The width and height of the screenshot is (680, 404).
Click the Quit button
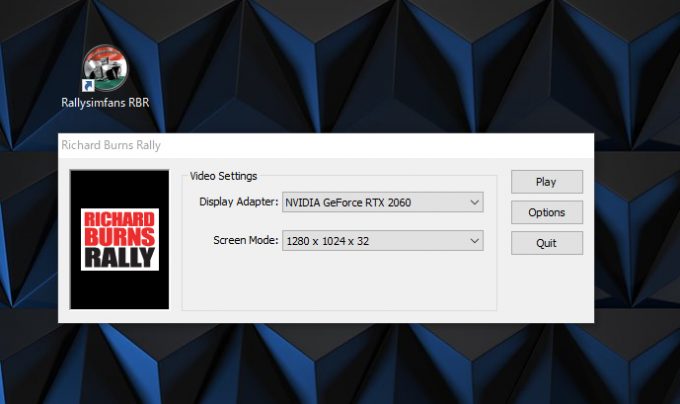point(547,243)
